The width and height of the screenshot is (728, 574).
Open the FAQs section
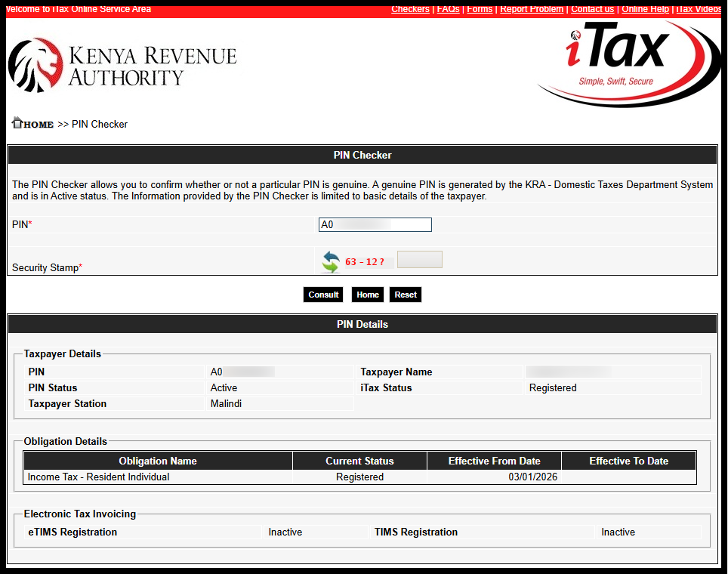pos(448,9)
